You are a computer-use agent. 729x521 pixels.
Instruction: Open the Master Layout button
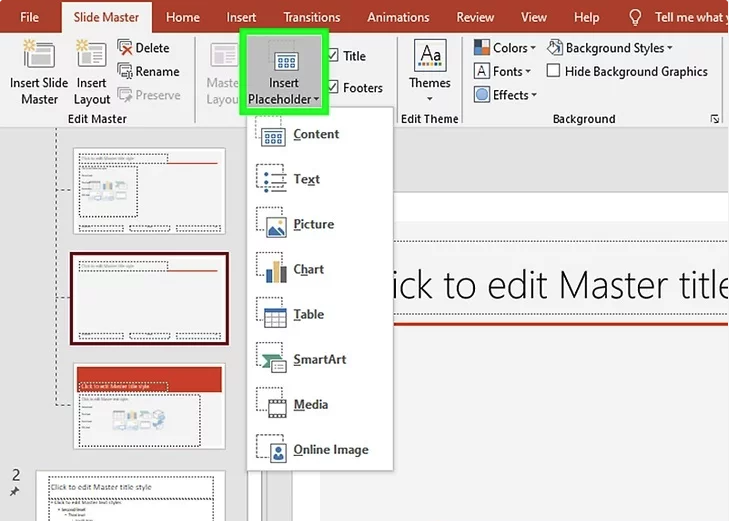point(222,72)
